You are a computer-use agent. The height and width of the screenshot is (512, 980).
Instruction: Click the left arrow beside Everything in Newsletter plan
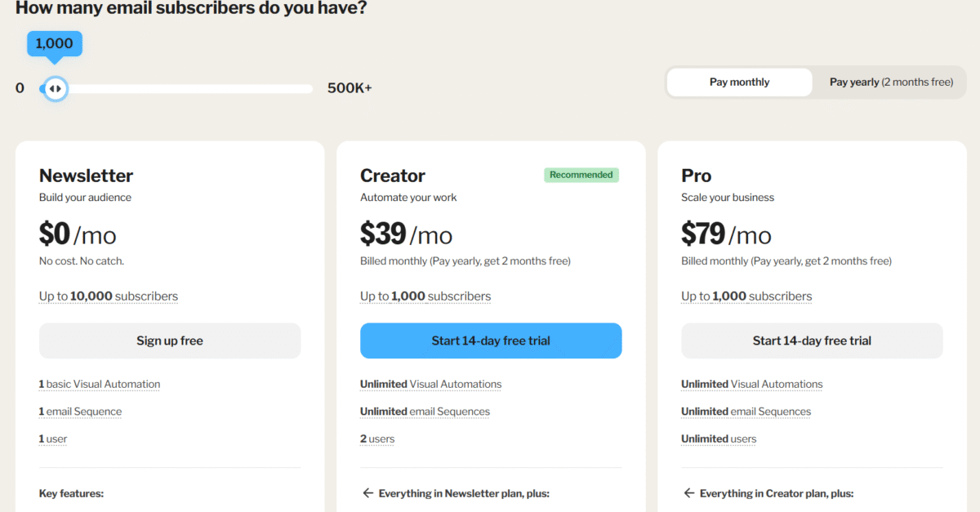coord(366,492)
